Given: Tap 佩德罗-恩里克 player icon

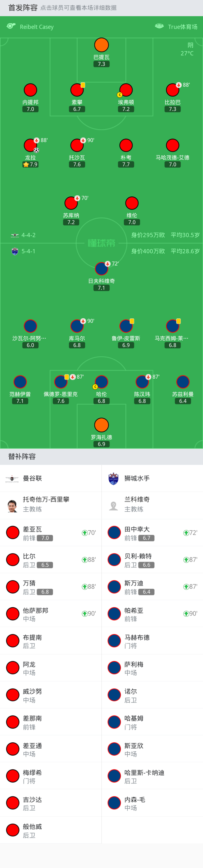Looking at the screenshot, I should coord(61,382).
